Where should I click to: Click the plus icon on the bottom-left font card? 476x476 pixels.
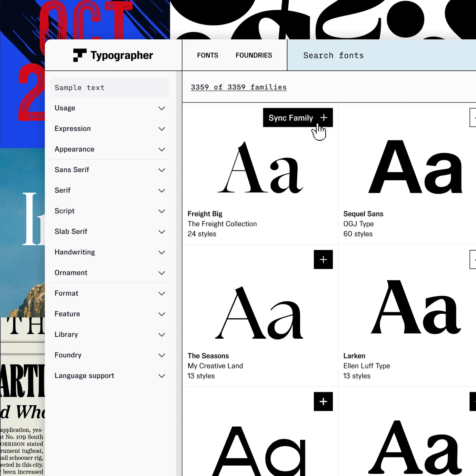click(x=323, y=401)
